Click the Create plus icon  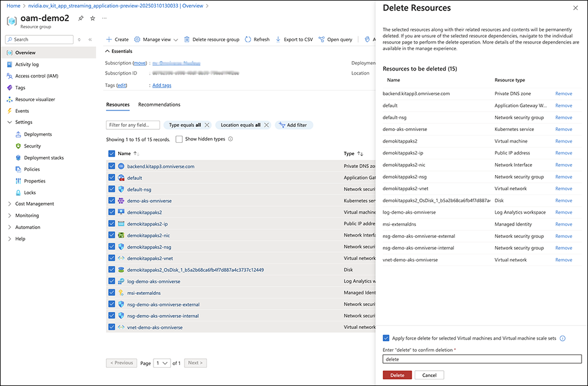pos(109,39)
